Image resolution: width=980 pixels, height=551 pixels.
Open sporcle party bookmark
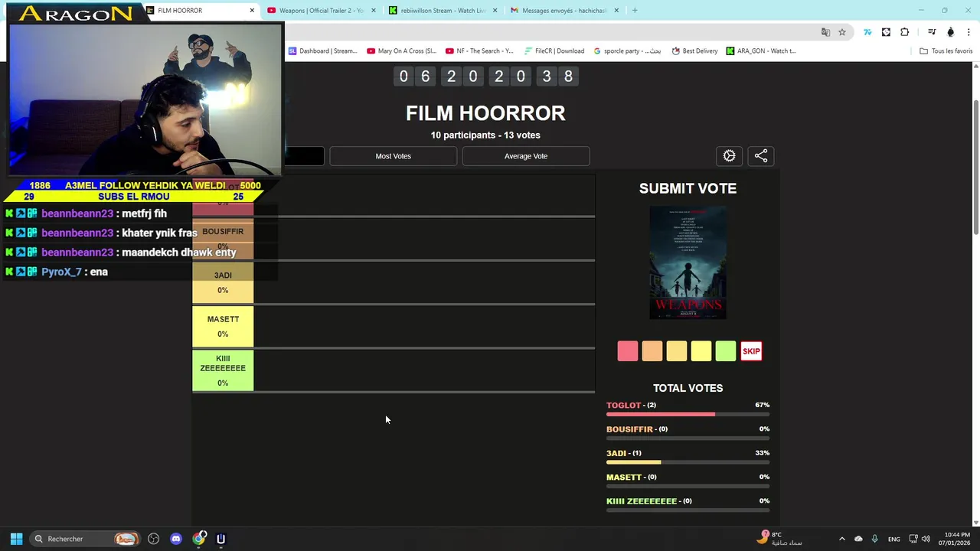point(627,51)
